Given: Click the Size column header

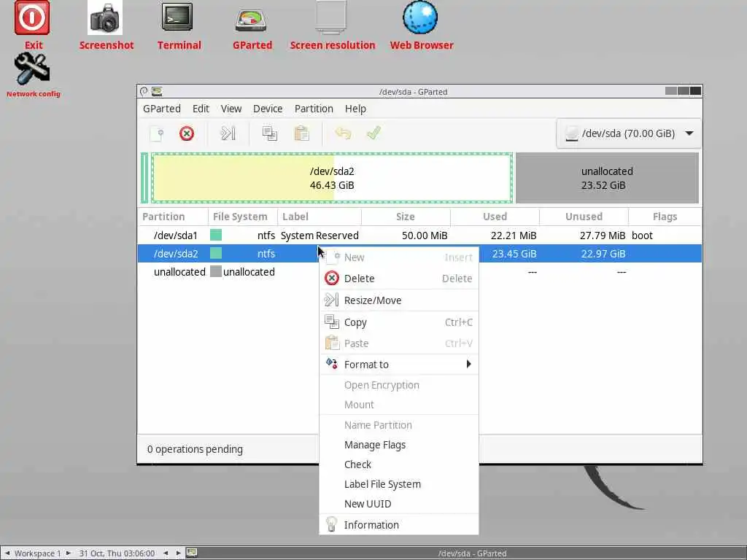Looking at the screenshot, I should tap(406, 217).
